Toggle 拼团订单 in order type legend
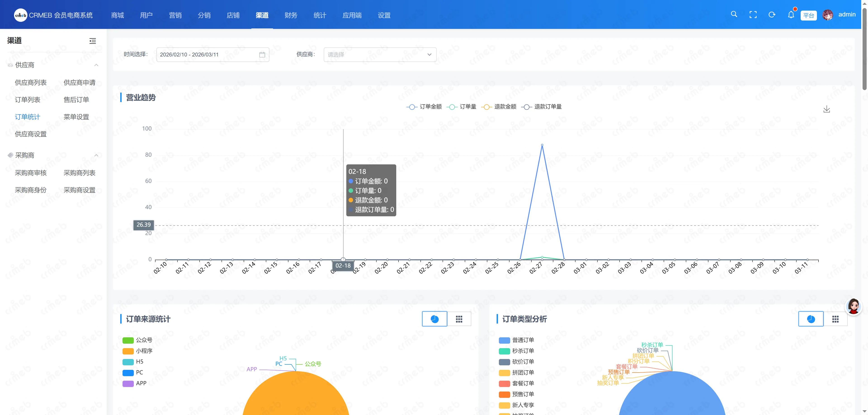The width and height of the screenshot is (868, 415). [x=516, y=373]
